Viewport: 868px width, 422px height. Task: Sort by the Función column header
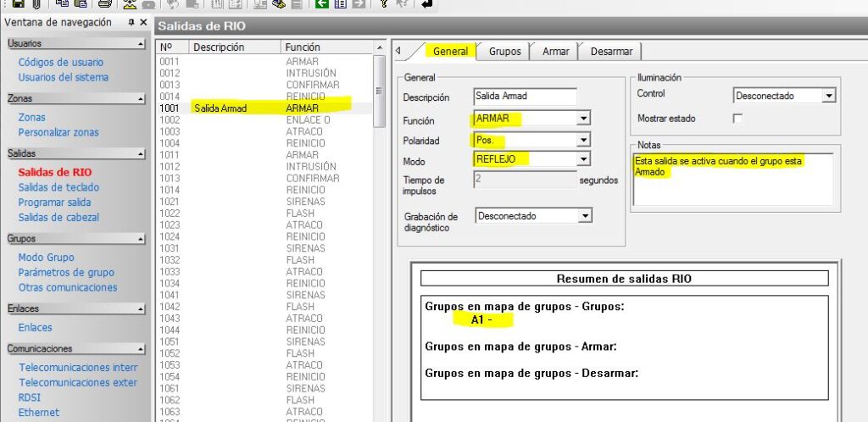pyautogui.click(x=326, y=47)
